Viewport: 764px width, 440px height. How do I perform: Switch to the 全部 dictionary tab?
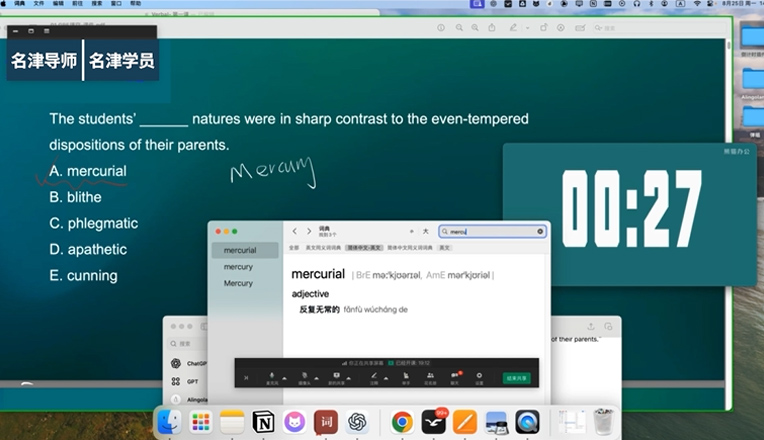(294, 247)
